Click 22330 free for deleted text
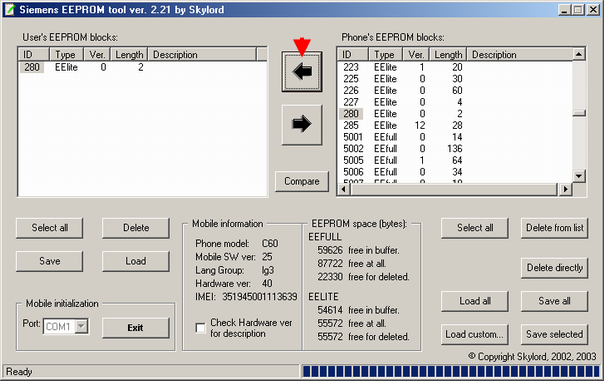This screenshot has height=381, width=604. [363, 277]
